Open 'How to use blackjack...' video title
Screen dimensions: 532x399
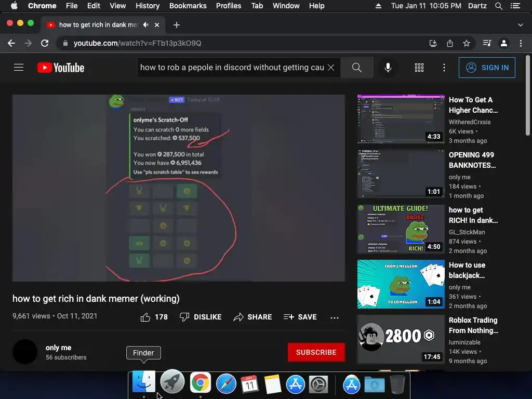click(467, 270)
